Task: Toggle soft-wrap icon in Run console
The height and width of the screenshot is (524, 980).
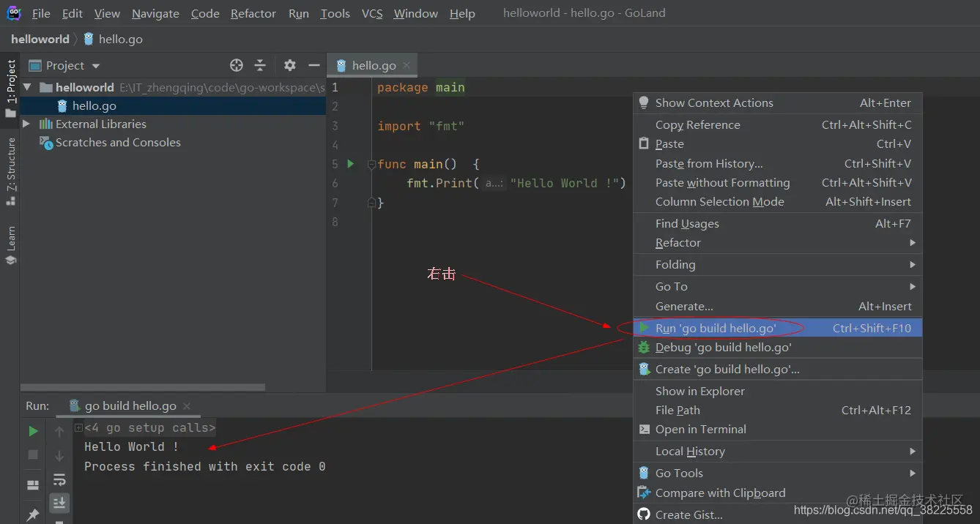Action: 59,480
